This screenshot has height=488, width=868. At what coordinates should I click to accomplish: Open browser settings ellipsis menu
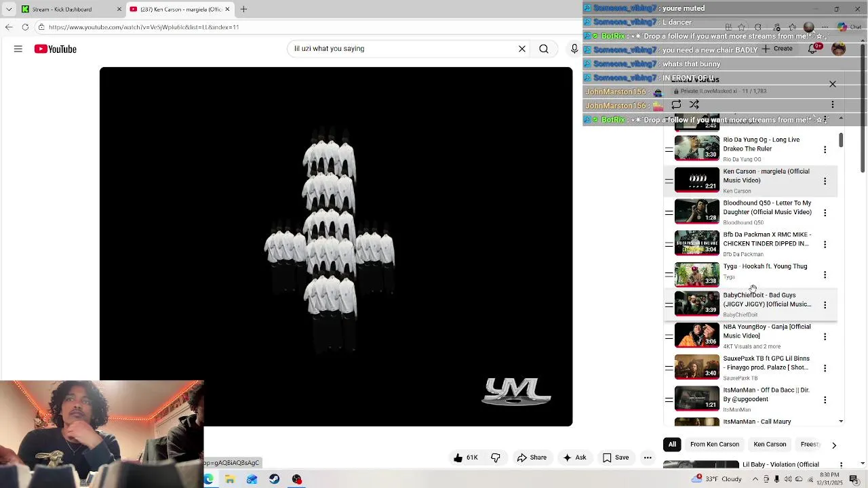point(825,27)
